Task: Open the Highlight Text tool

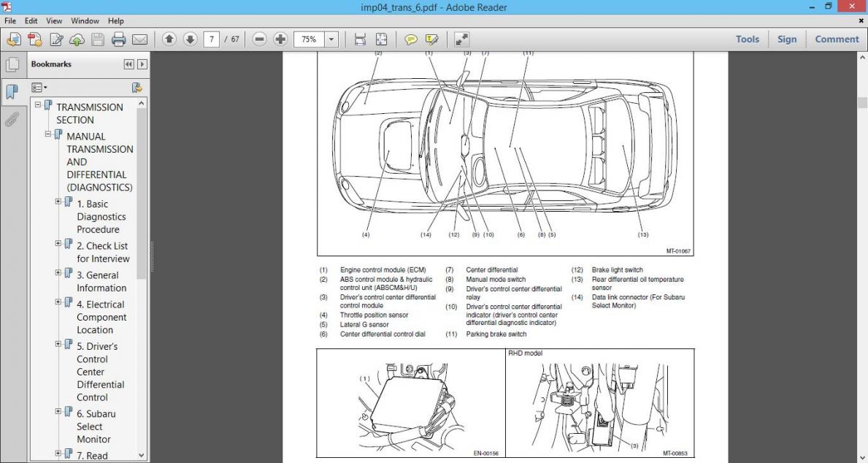Action: click(431, 39)
